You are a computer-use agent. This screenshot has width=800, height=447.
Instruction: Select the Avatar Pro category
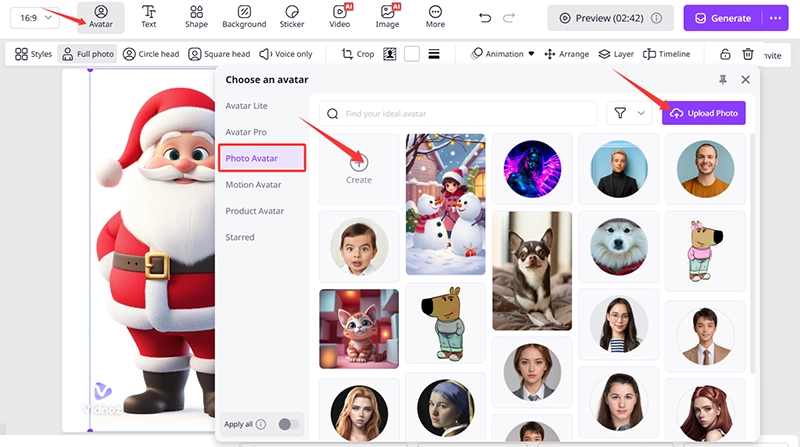click(246, 132)
